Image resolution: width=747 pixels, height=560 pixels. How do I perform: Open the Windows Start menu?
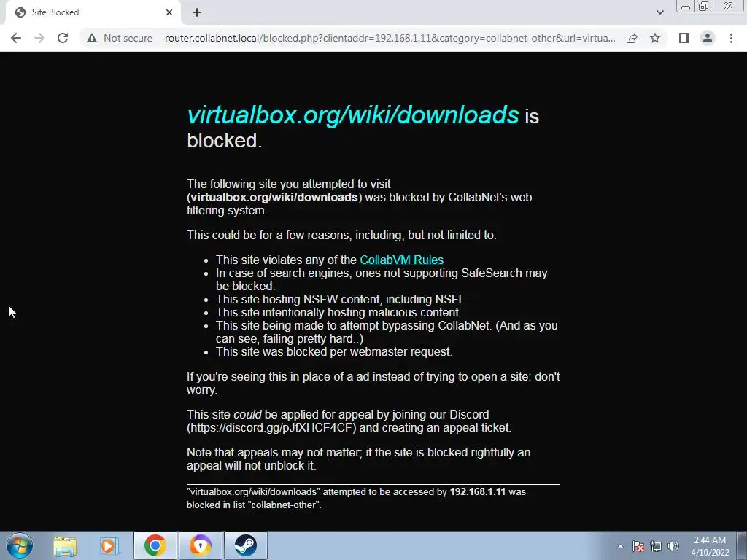20,545
